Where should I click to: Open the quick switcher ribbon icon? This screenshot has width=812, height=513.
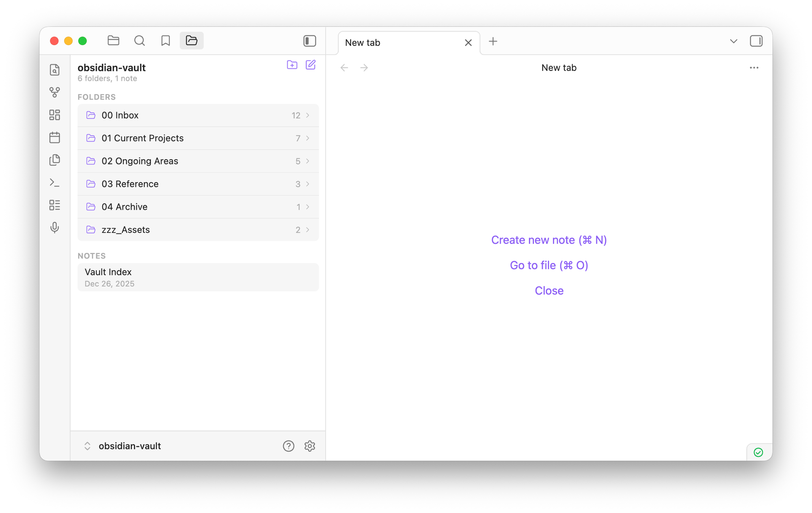click(55, 70)
